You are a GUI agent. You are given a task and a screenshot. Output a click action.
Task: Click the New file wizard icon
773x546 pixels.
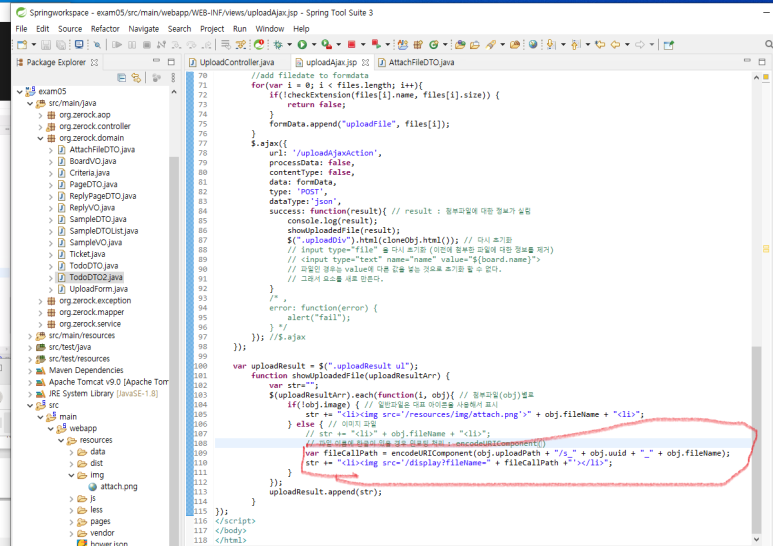(x=22, y=45)
